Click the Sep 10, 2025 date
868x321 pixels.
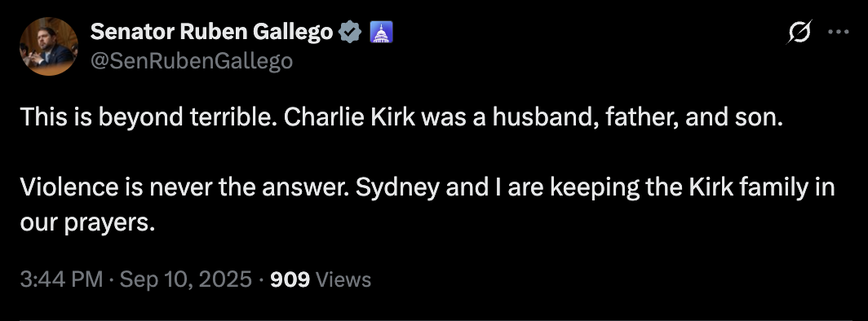coord(186,279)
